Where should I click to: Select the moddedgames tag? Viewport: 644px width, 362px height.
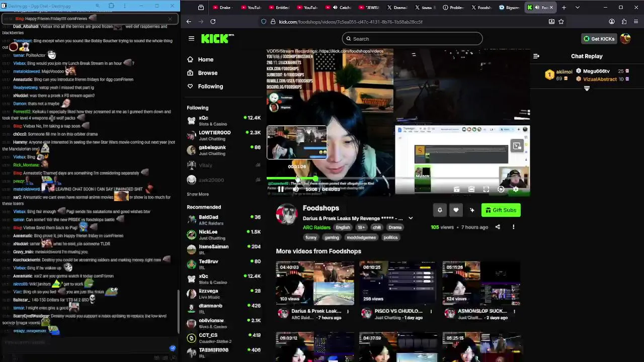click(361, 237)
